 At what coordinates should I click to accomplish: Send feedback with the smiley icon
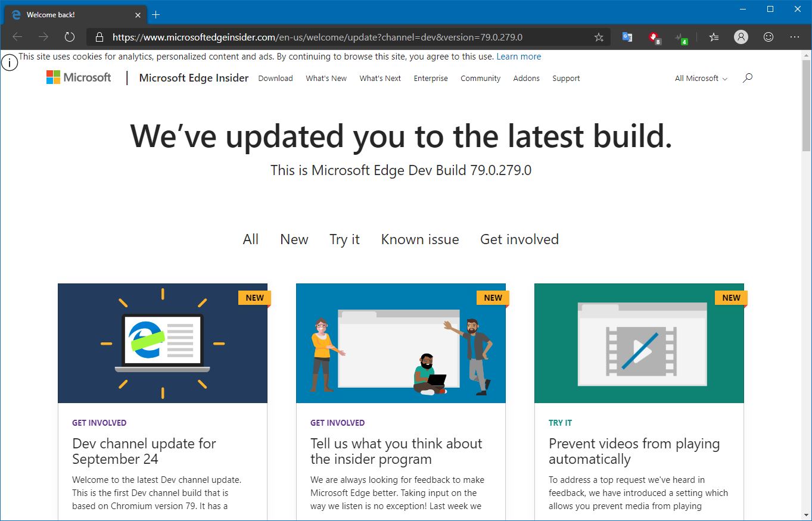[769, 37]
